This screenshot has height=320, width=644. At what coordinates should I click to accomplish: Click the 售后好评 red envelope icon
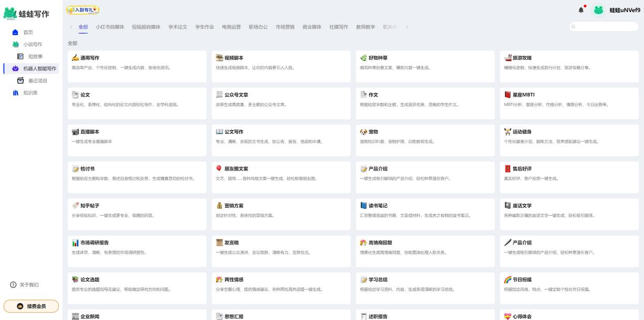click(x=508, y=169)
